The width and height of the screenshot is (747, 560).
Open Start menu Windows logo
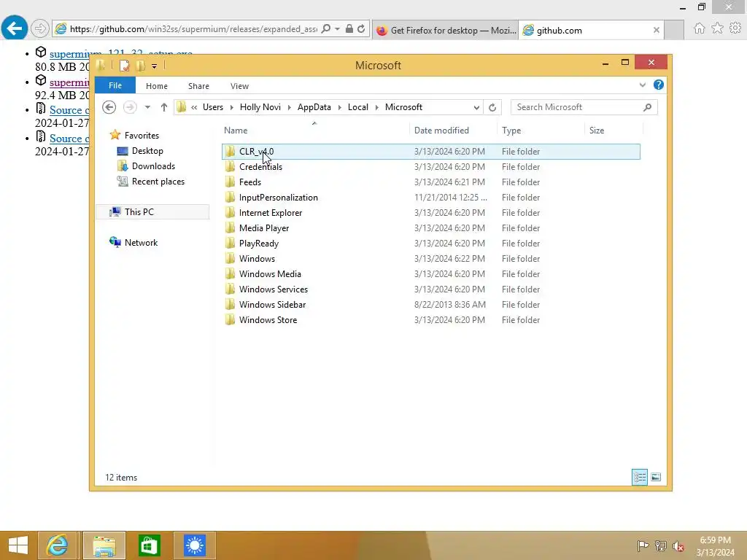[x=18, y=545]
